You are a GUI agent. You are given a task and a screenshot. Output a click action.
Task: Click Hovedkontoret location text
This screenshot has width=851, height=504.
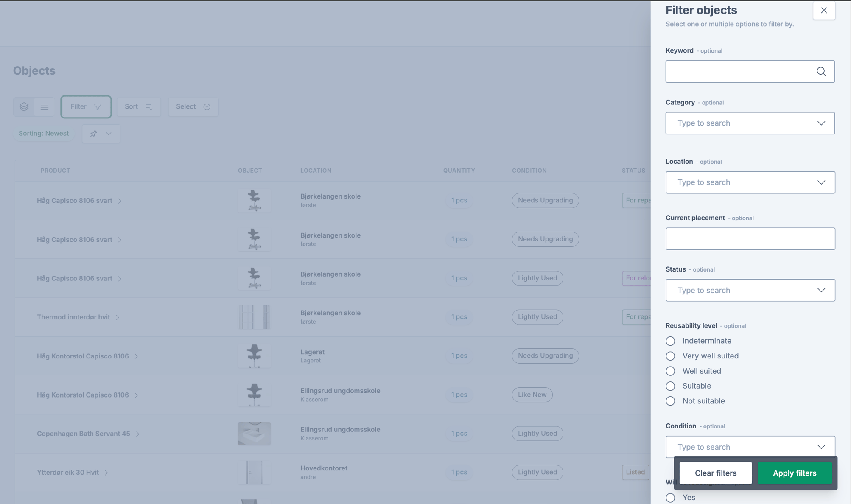(x=324, y=468)
